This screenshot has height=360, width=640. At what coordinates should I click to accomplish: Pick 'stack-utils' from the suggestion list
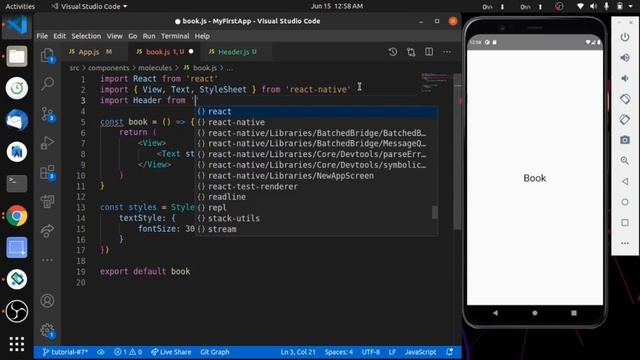point(316,218)
